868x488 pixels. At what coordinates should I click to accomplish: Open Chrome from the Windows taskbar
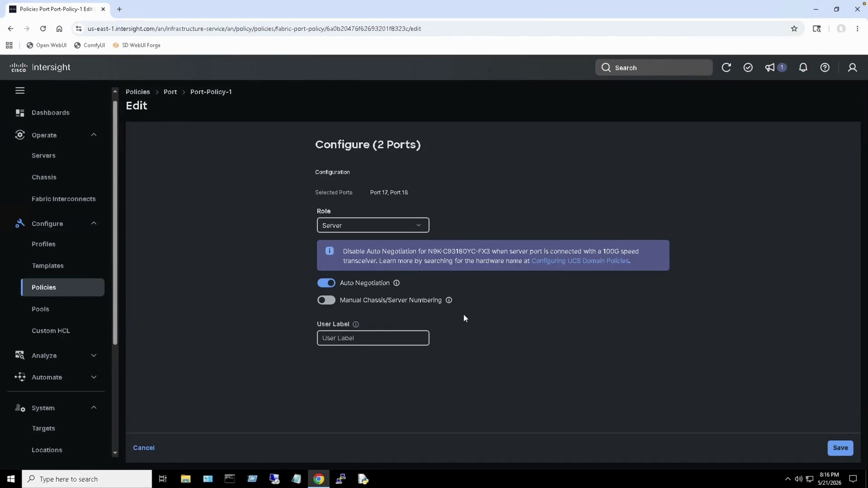[319, 479]
